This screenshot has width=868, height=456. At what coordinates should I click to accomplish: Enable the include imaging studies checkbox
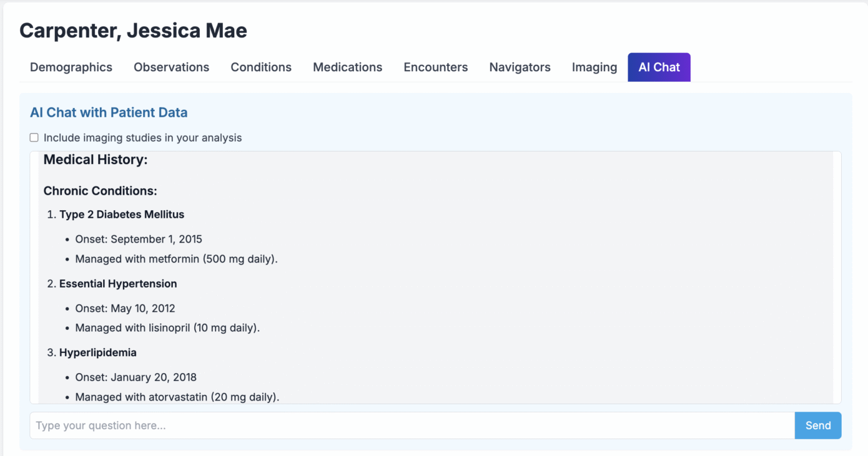[34, 138]
